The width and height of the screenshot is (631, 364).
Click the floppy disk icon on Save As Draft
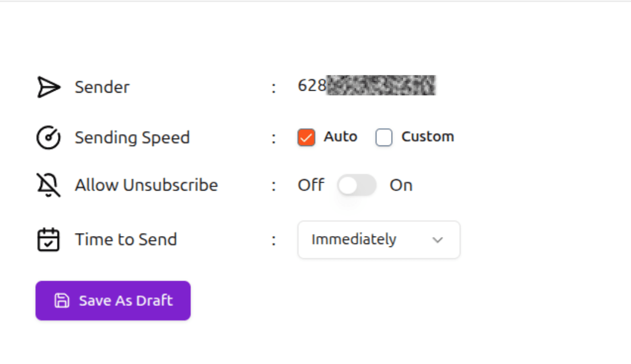tap(62, 301)
